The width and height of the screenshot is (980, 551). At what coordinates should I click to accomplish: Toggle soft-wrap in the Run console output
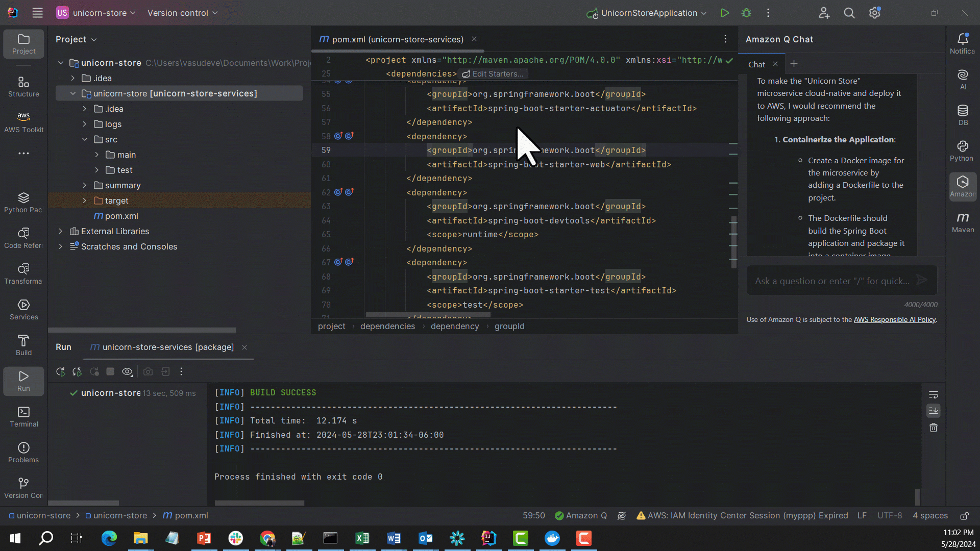click(934, 394)
